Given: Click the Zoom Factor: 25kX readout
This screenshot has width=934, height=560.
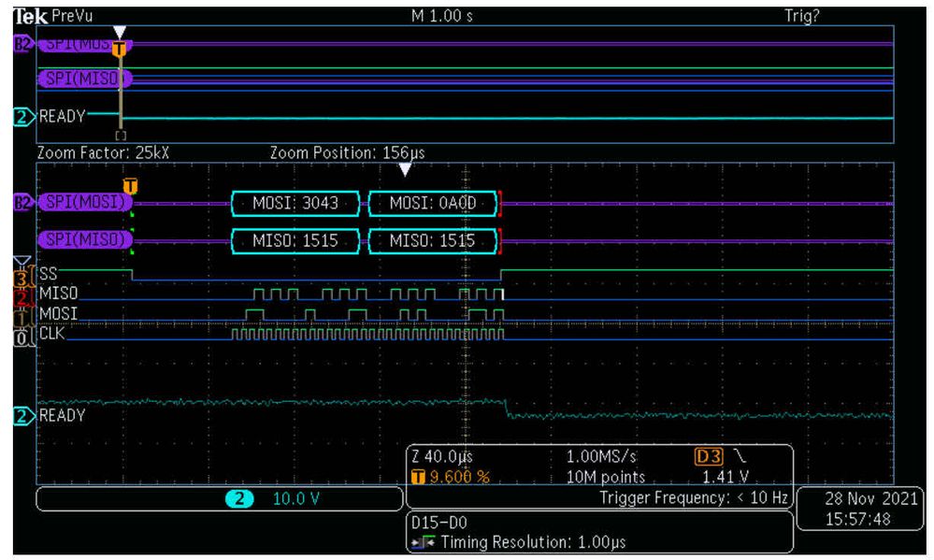Looking at the screenshot, I should coord(103,153).
